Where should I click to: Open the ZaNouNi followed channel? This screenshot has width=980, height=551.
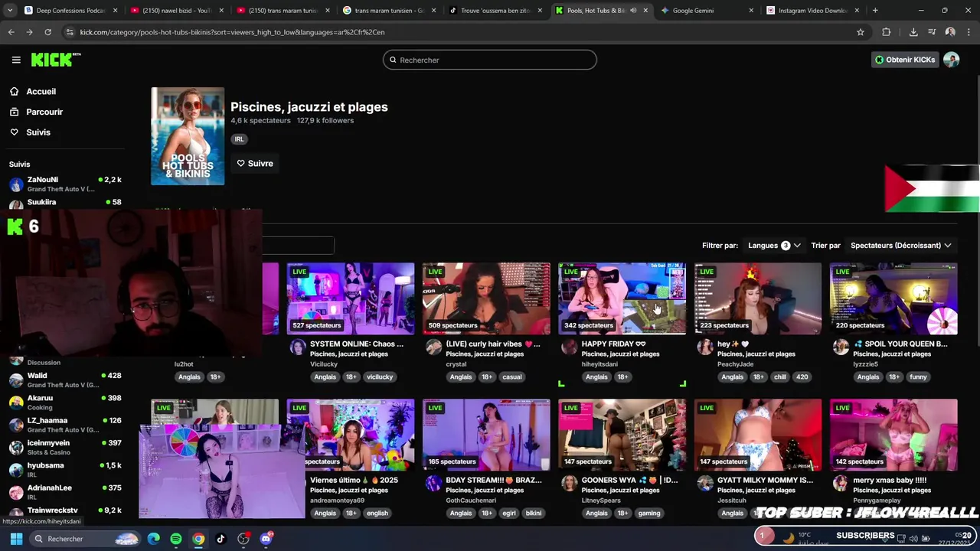pyautogui.click(x=65, y=184)
